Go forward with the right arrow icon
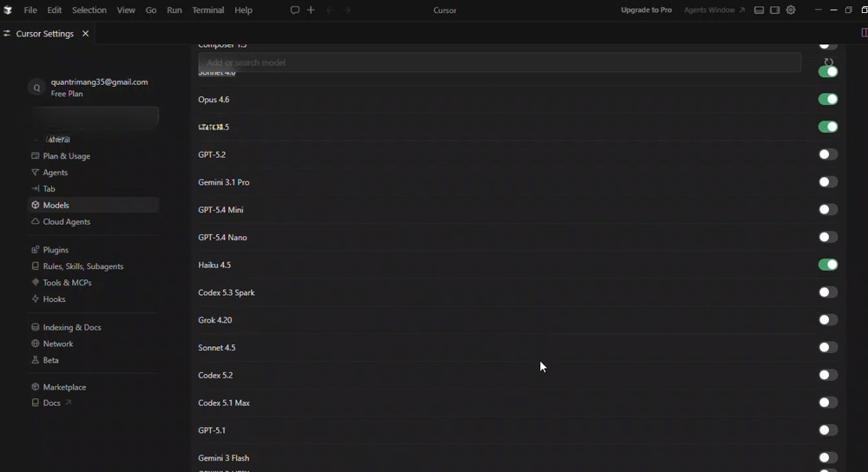This screenshot has width=868, height=472. click(x=346, y=10)
